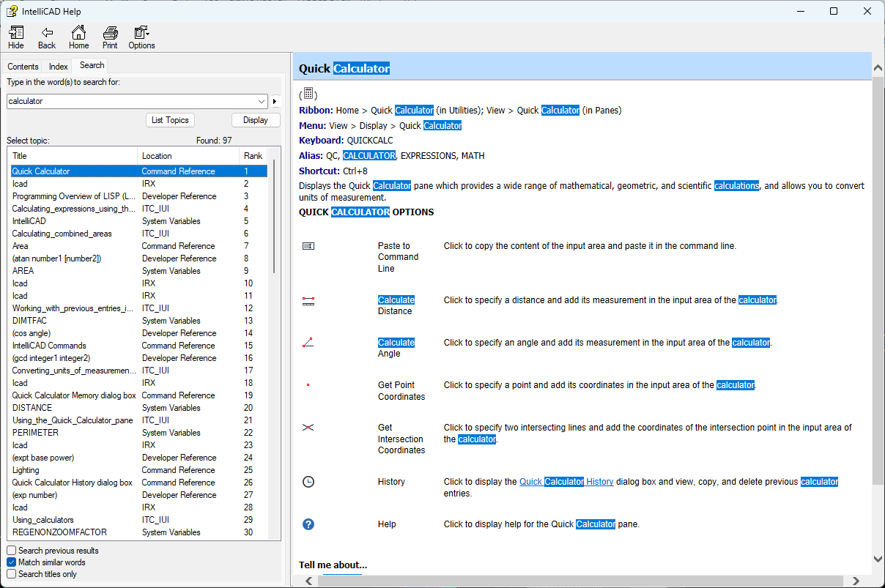Select the REGENONZOOMFACTOR topic

[138, 532]
